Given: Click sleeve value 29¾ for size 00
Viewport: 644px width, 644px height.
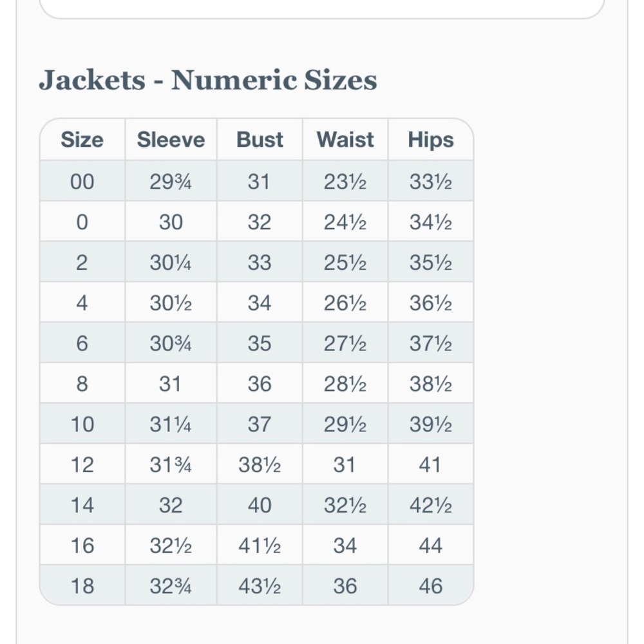Looking at the screenshot, I should click(171, 182).
